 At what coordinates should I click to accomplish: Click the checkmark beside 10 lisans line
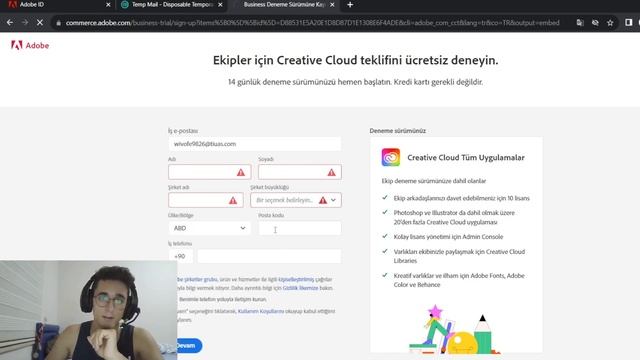385,198
